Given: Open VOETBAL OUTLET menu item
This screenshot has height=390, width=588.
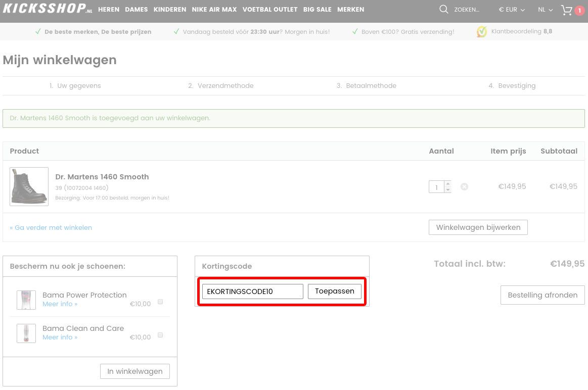Looking at the screenshot, I should 270,10.
